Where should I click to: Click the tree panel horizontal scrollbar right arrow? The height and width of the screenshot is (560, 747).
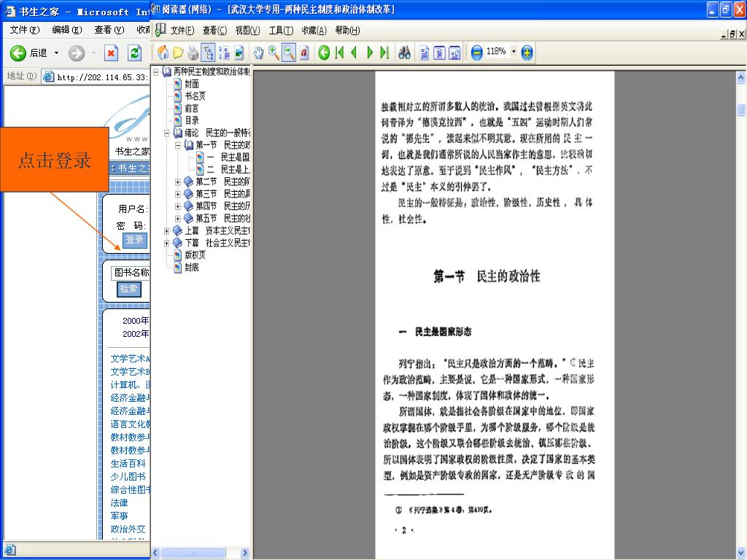245,553
